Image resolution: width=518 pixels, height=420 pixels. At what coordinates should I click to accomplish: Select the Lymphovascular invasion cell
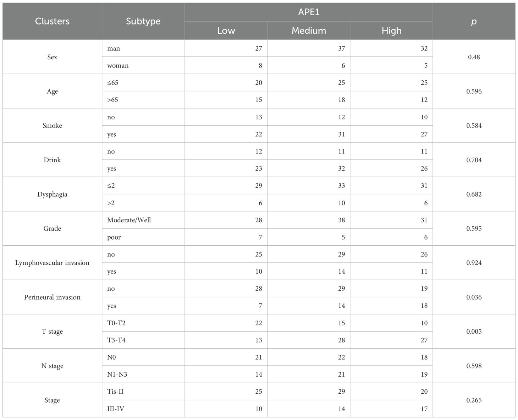tap(52, 263)
